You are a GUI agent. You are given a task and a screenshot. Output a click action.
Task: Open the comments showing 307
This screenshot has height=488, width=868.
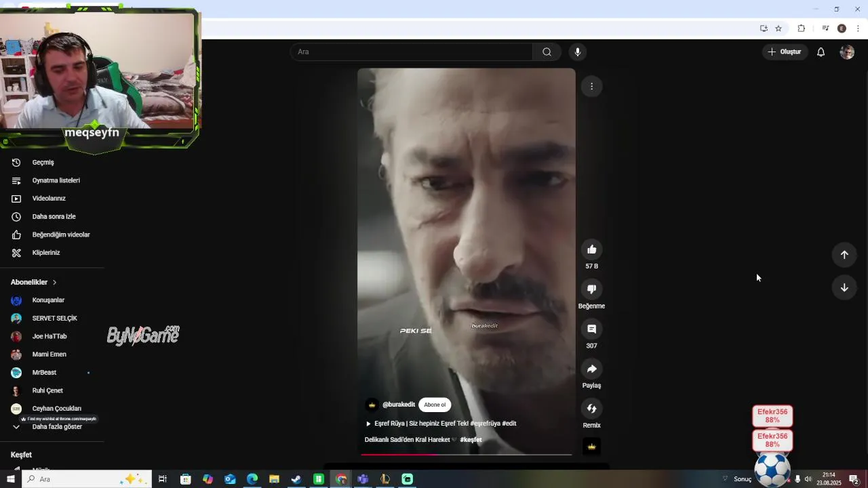tap(591, 329)
